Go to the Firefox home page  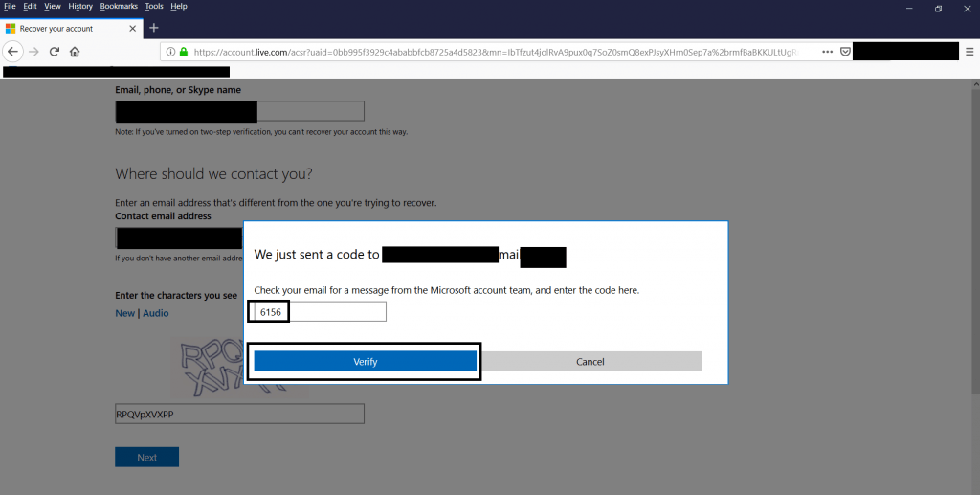pos(75,52)
